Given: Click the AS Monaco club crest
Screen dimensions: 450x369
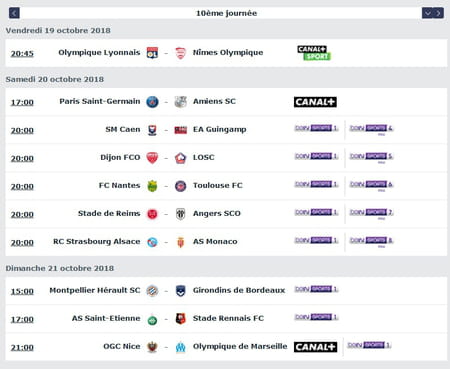Looking at the screenshot, I should coord(180,242).
